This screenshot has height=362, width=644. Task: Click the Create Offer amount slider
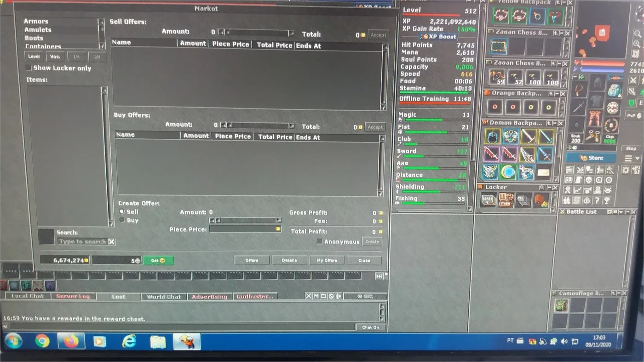click(x=245, y=221)
